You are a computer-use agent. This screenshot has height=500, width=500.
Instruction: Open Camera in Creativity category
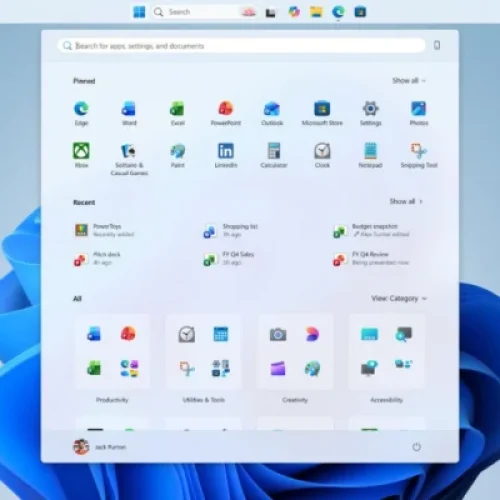pyautogui.click(x=278, y=334)
